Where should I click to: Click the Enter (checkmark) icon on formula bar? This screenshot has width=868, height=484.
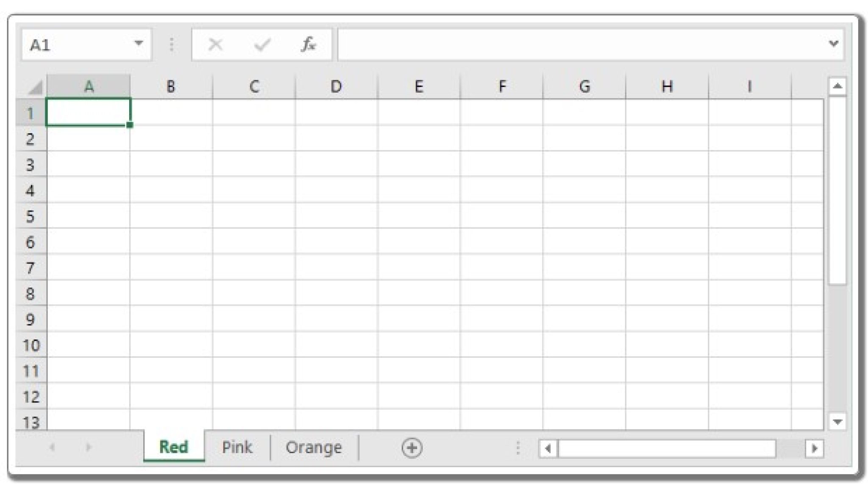(x=262, y=43)
